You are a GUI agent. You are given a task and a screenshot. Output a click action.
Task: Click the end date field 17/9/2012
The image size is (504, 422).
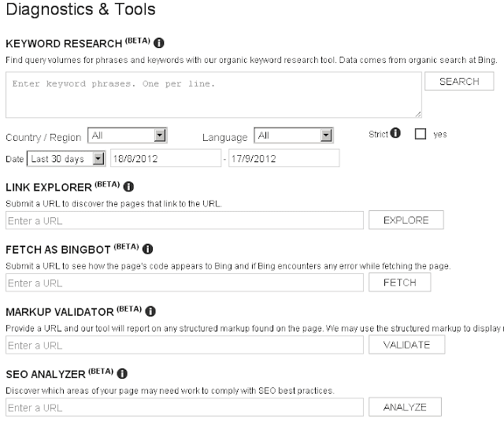tap(283, 158)
